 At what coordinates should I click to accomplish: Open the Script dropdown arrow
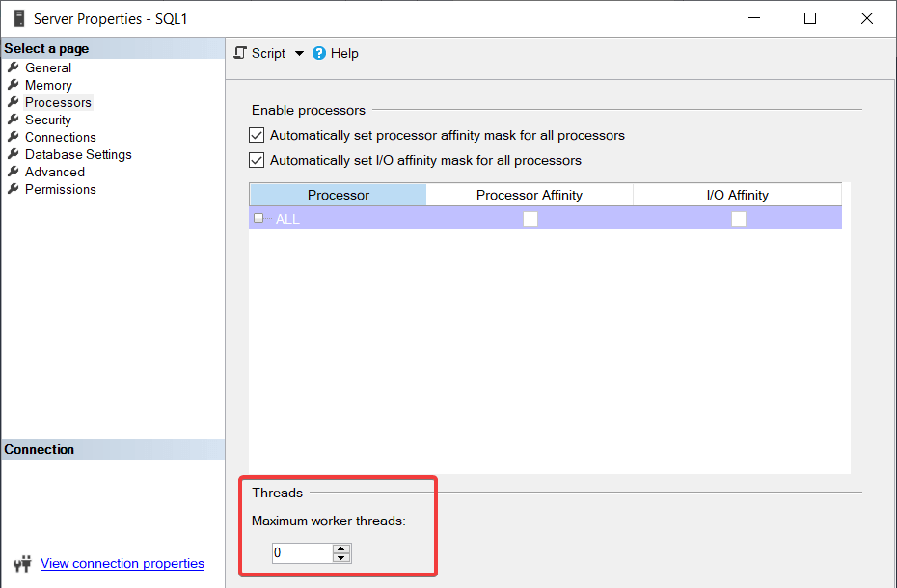pyautogui.click(x=299, y=54)
